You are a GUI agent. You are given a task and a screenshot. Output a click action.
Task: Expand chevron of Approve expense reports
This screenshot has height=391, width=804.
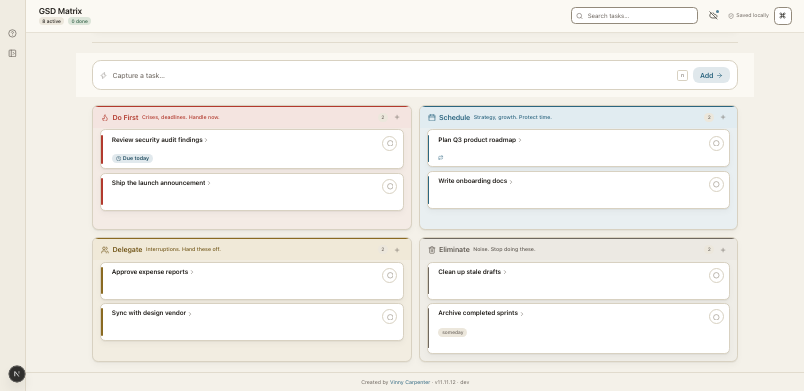(192, 273)
